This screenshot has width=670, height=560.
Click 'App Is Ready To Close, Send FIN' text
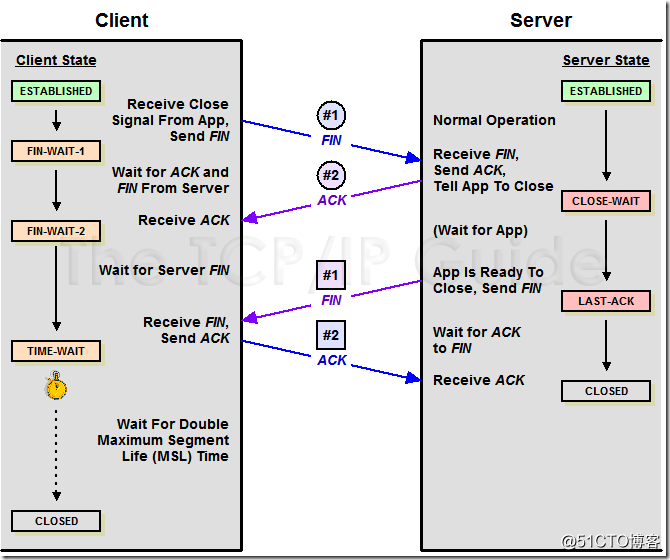488,280
